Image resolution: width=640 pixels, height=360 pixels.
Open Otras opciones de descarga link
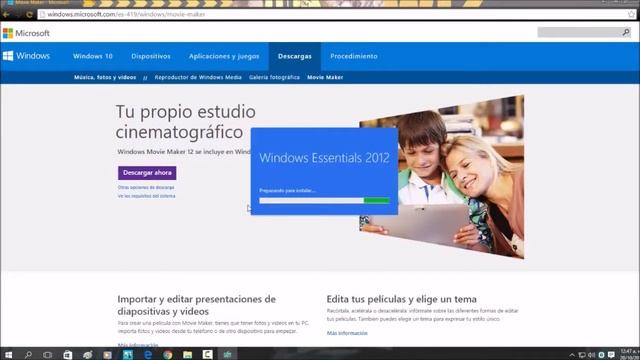[146, 187]
